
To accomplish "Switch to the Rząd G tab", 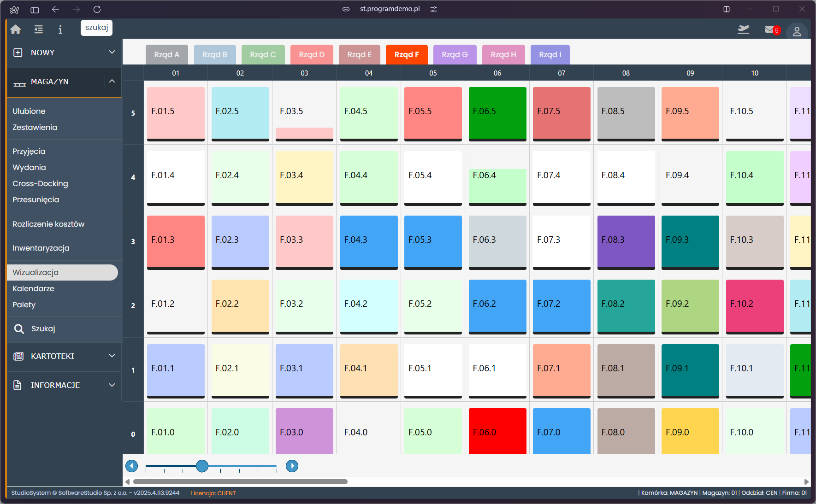I will click(x=455, y=54).
